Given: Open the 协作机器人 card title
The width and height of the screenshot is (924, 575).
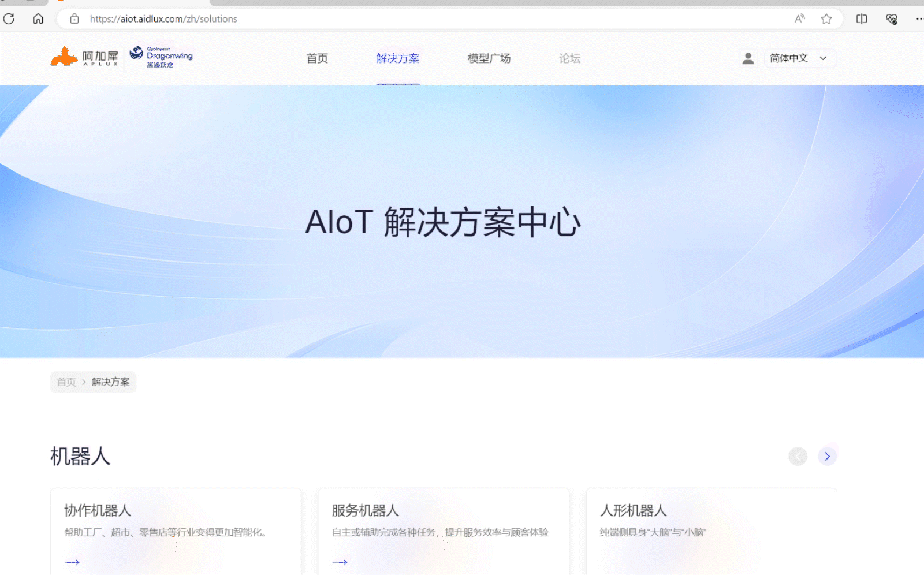Looking at the screenshot, I should pos(98,510).
